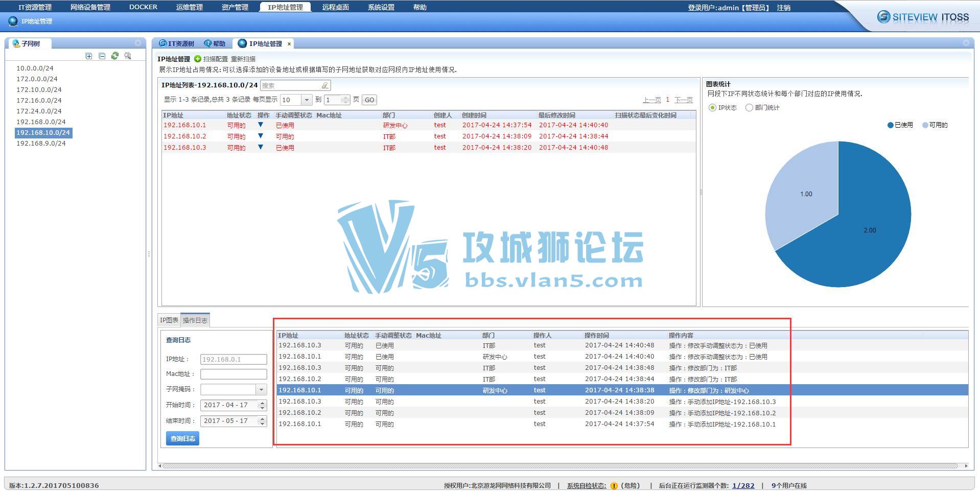Refresh the subnet tree
Image resolution: width=980 pixels, height=494 pixels.
(115, 56)
